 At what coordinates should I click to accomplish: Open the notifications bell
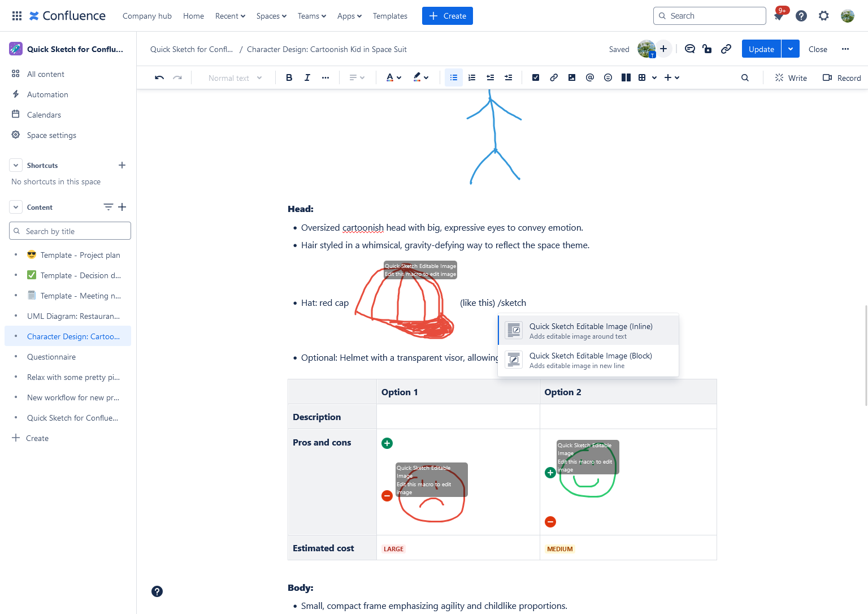[x=778, y=16]
